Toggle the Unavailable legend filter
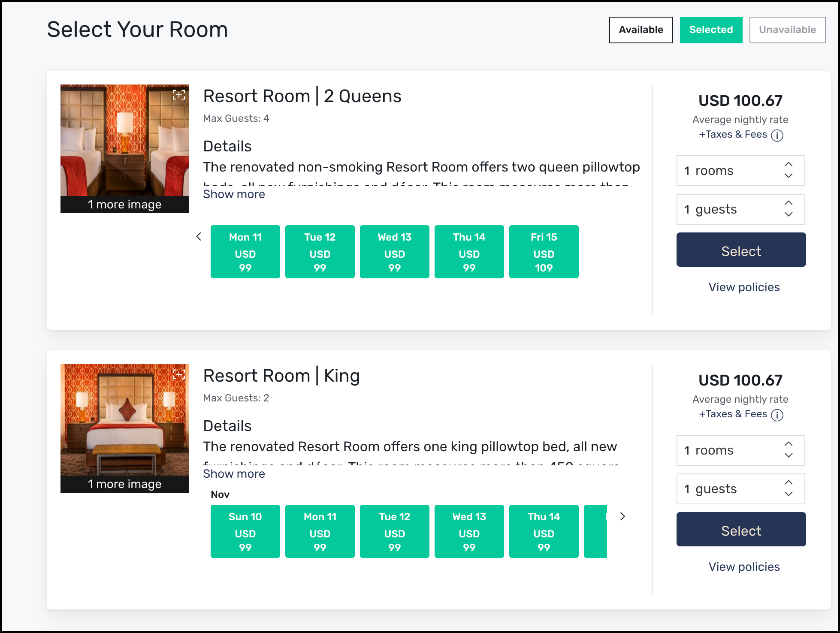This screenshot has width=840, height=633. tap(787, 30)
